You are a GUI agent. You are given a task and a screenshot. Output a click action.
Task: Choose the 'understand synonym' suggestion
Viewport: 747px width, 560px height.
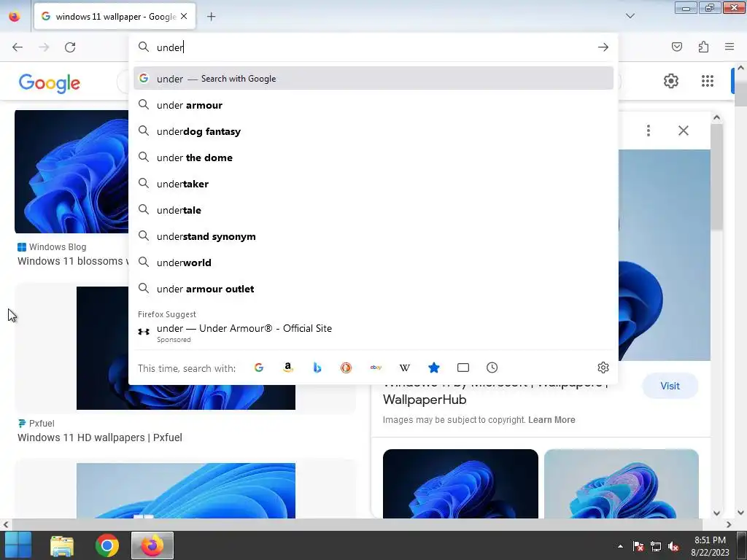[373, 237]
